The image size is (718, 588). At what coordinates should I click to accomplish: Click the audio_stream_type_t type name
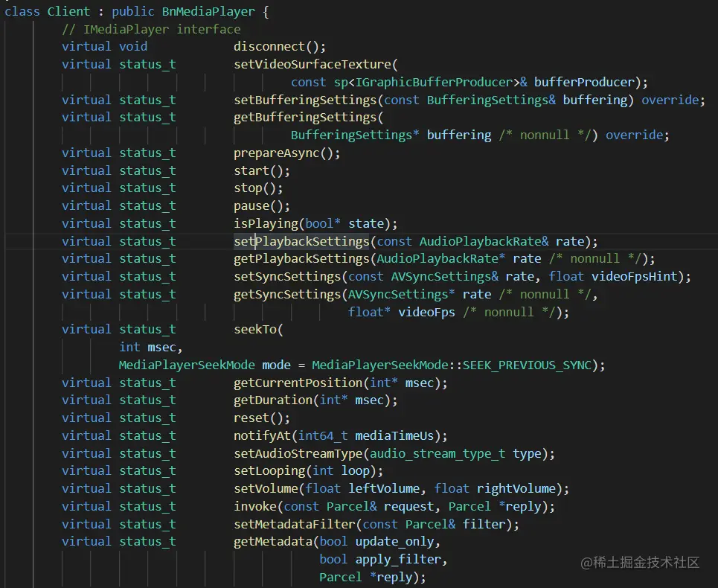click(x=437, y=454)
